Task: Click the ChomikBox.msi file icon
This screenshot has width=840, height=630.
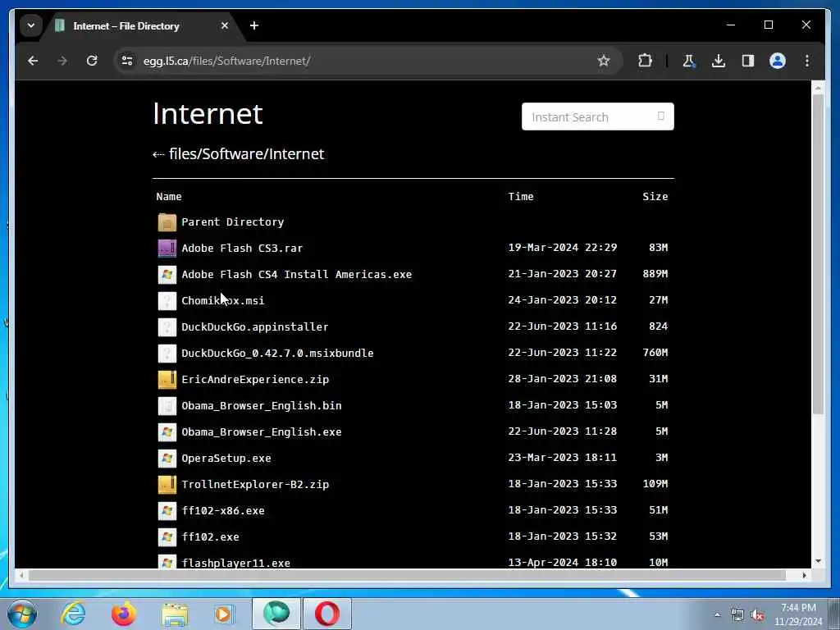Action: [x=167, y=300]
